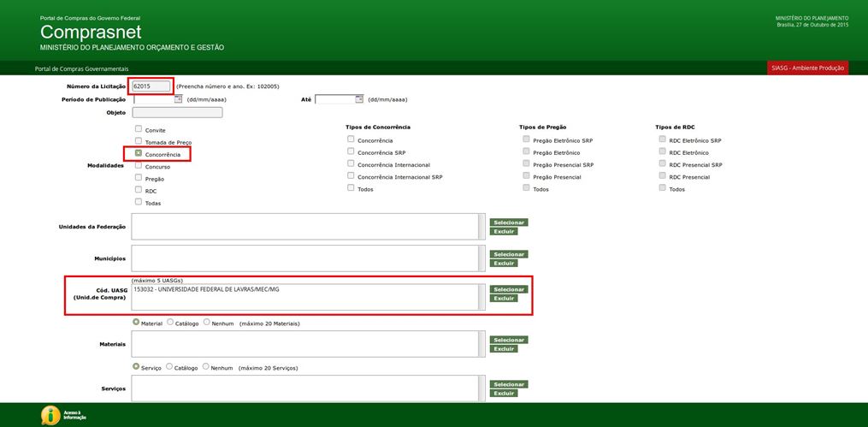Open calendar icon for Período de Publicação start date
Screen dimensions: 868x427
179,99
